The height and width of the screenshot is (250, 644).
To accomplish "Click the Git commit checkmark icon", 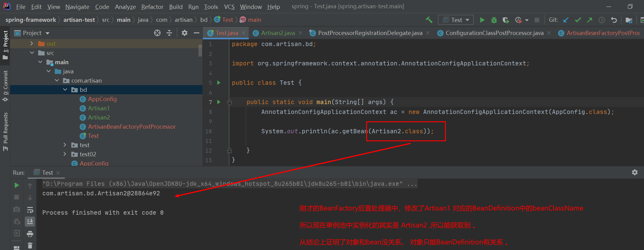I will (x=578, y=20).
